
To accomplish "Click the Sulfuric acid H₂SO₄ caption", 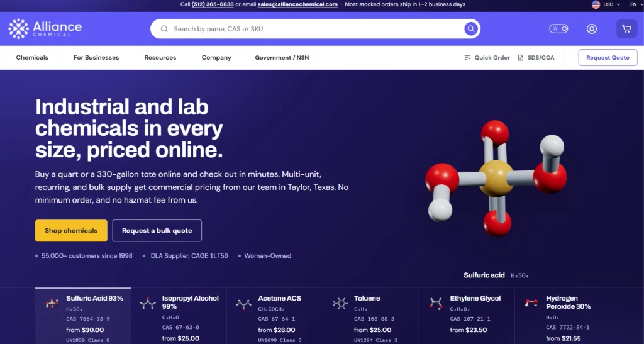I will 496,275.
